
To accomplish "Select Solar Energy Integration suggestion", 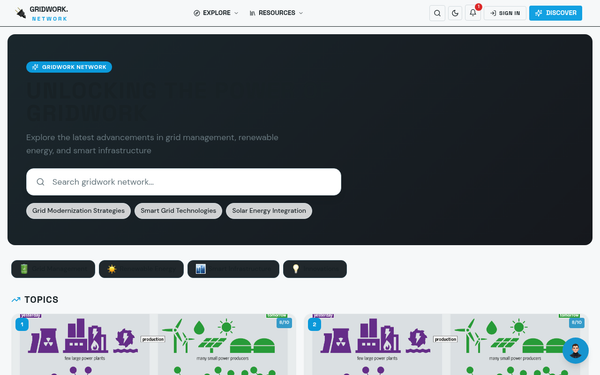I will pyautogui.click(x=269, y=211).
